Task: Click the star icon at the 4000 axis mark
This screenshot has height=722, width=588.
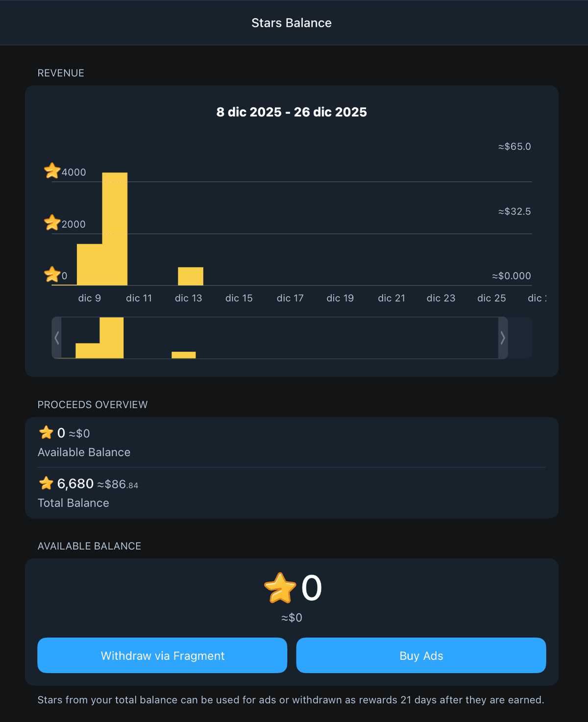Action: pyautogui.click(x=51, y=171)
